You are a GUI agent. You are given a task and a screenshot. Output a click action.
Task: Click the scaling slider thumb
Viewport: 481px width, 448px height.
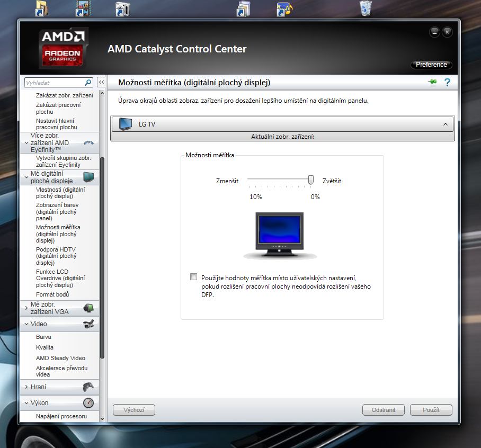[311, 180]
